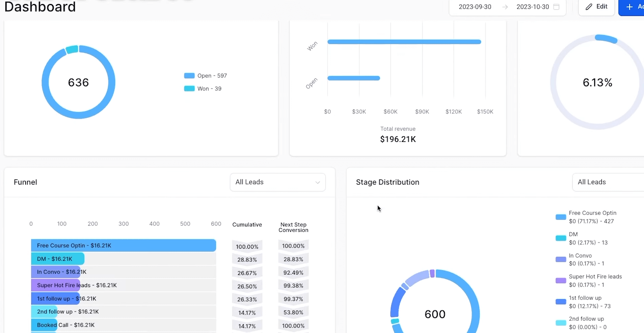Click Super Hot Fire leads legend swatch
This screenshot has width=644, height=333.
[x=561, y=281]
